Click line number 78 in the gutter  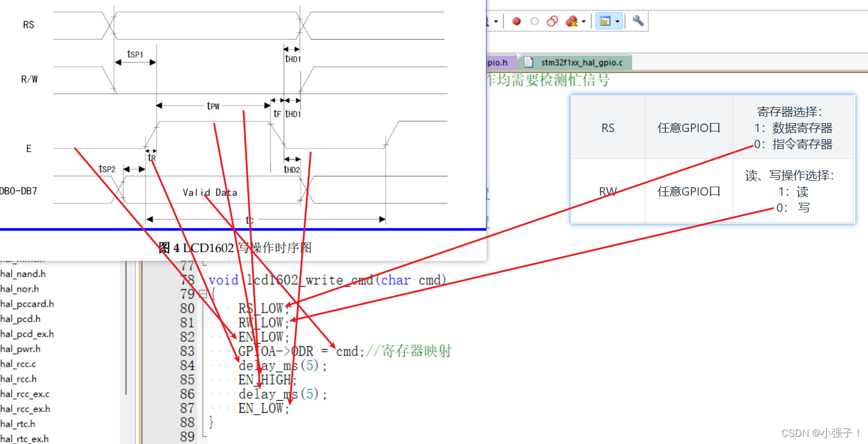click(187, 280)
